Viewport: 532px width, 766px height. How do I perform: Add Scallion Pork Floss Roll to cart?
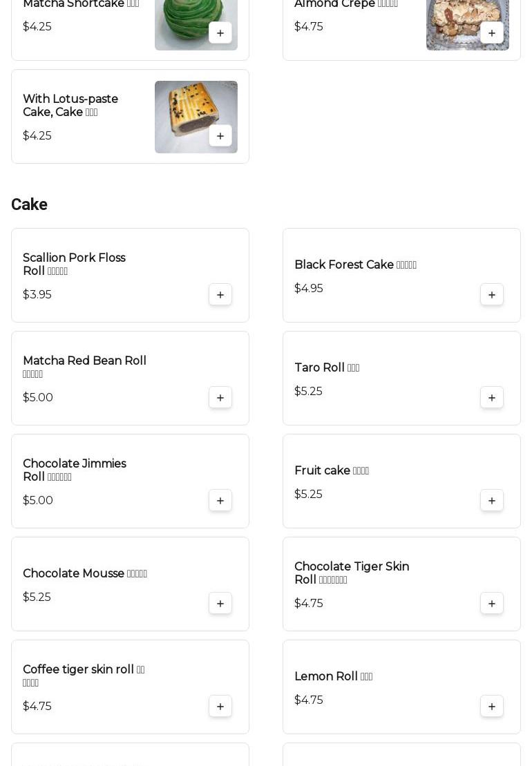pos(220,295)
